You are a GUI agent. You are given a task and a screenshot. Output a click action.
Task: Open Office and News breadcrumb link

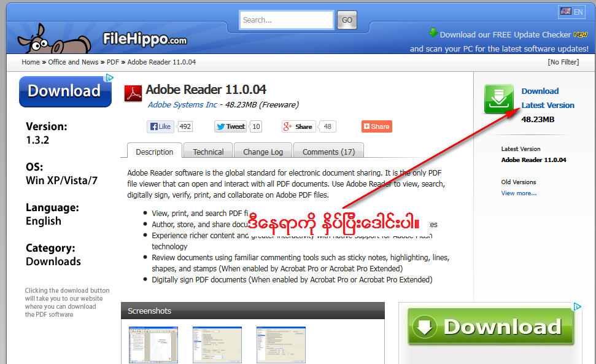click(73, 62)
